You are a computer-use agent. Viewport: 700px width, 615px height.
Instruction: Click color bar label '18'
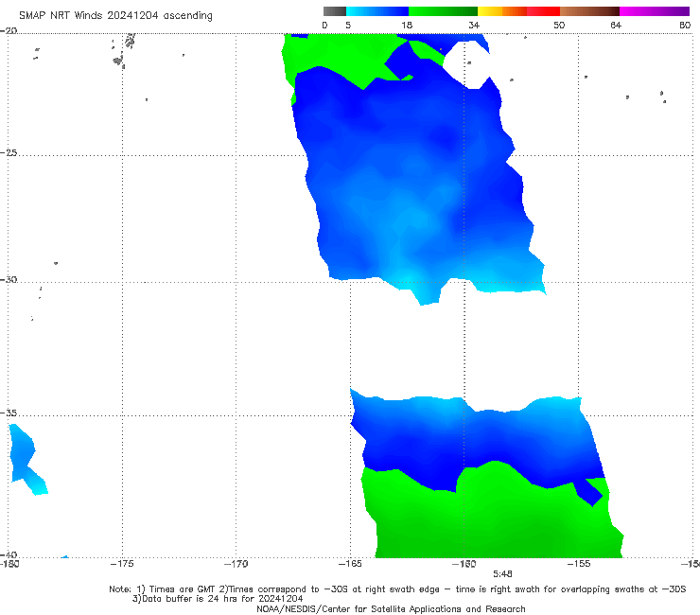coord(407,26)
